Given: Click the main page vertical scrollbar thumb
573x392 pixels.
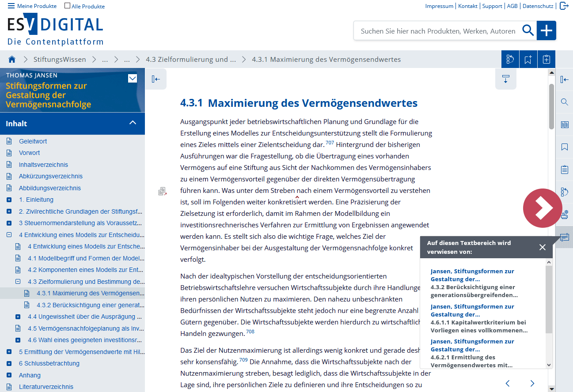Looking at the screenshot, I should tap(551, 107).
